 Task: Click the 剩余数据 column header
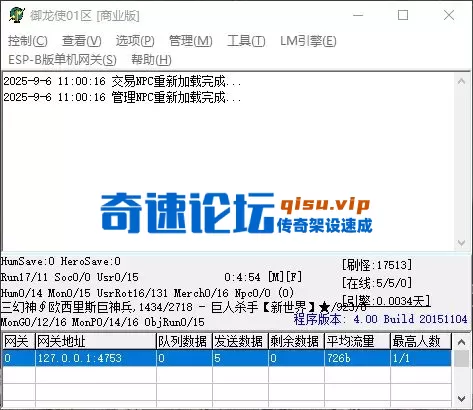297,341
